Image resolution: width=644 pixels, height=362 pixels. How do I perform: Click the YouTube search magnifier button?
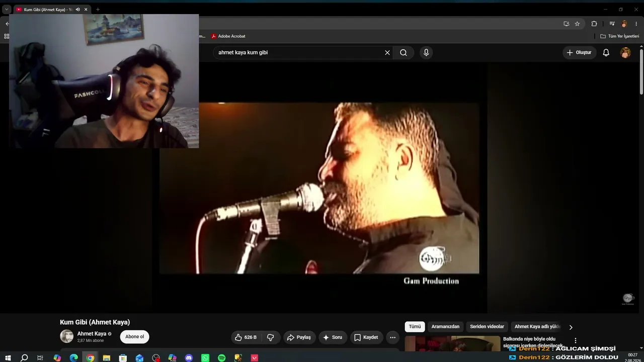coord(404,52)
